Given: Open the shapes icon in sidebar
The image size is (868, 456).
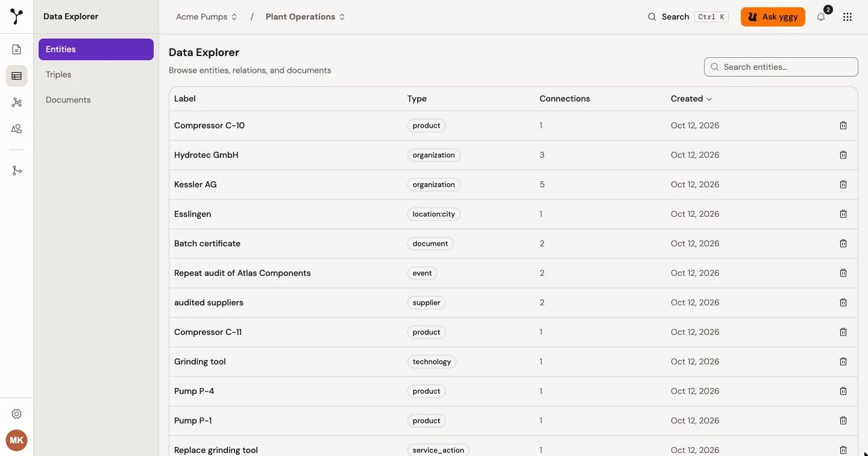Looking at the screenshot, I should pos(17,129).
